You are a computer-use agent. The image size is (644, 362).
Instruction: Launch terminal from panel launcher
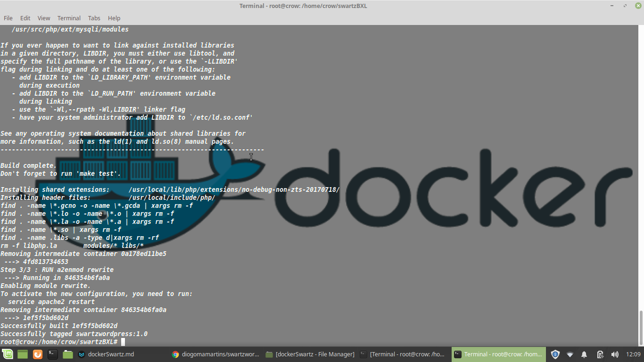click(53, 354)
